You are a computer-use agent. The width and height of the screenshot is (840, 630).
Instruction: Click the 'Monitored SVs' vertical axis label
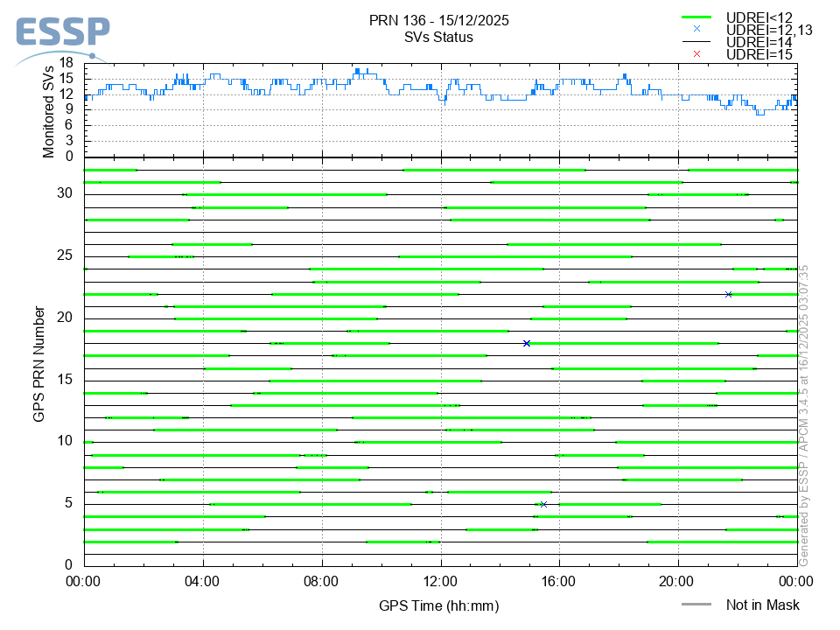pos(49,112)
